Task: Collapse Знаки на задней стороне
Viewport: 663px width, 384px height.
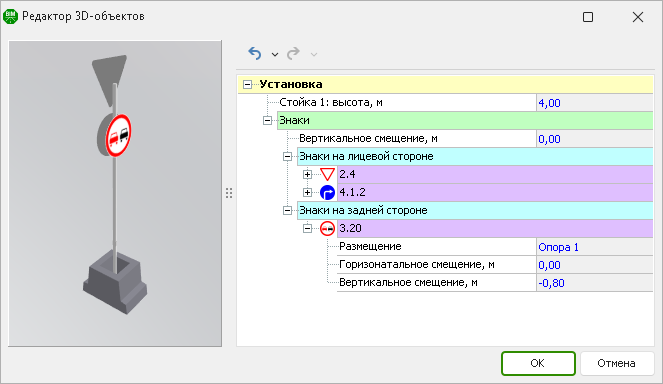Action: pyautogui.click(x=287, y=210)
